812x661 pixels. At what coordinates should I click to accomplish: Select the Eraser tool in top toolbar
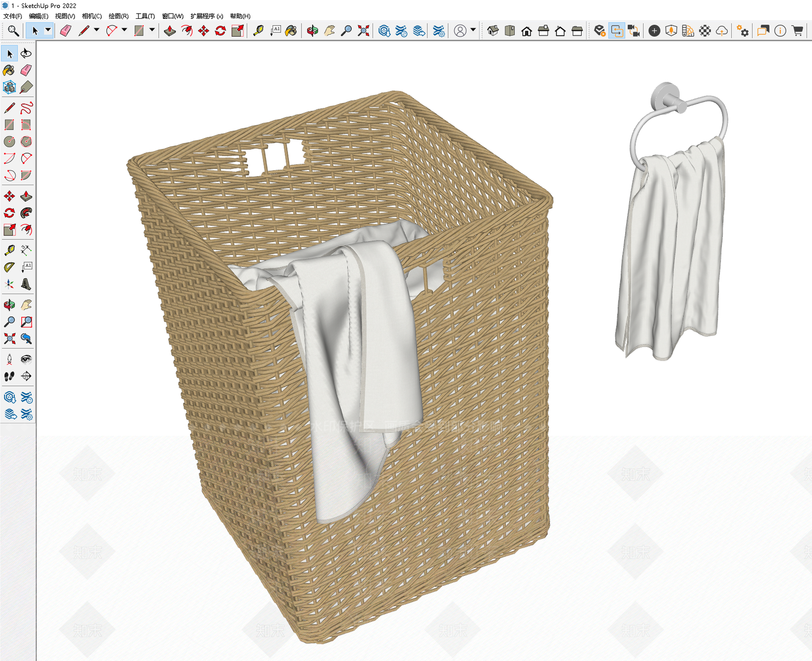[x=65, y=31]
